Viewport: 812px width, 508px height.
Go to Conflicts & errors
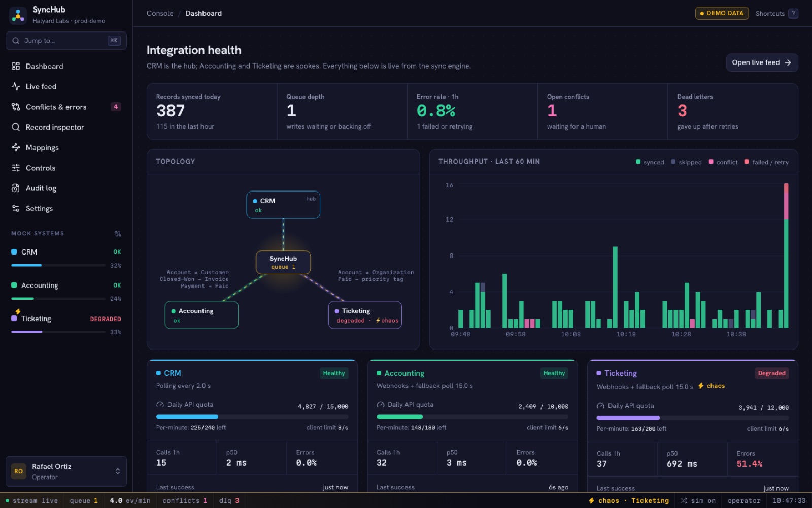click(x=66, y=107)
